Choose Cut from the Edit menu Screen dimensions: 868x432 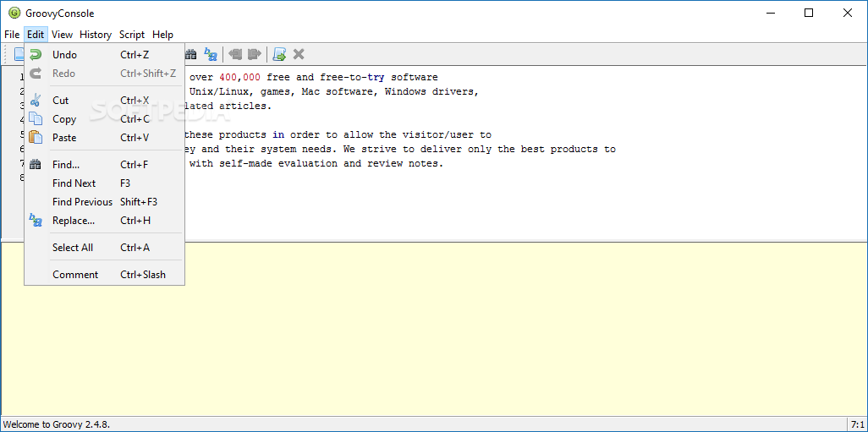104,101
